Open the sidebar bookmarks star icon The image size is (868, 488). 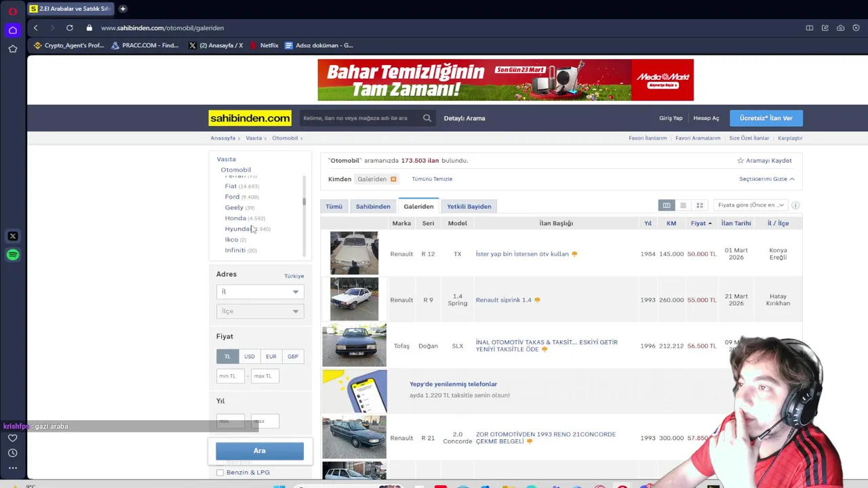pyautogui.click(x=13, y=49)
